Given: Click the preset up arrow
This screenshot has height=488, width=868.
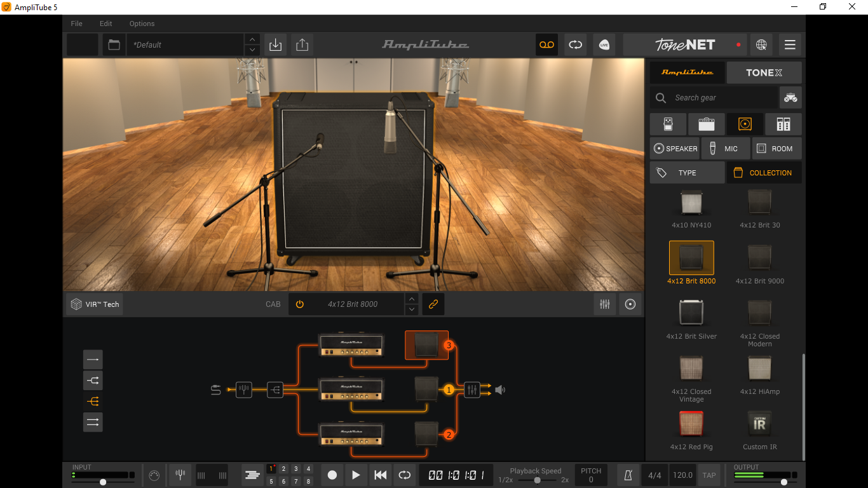Looking at the screenshot, I should pyautogui.click(x=252, y=39).
